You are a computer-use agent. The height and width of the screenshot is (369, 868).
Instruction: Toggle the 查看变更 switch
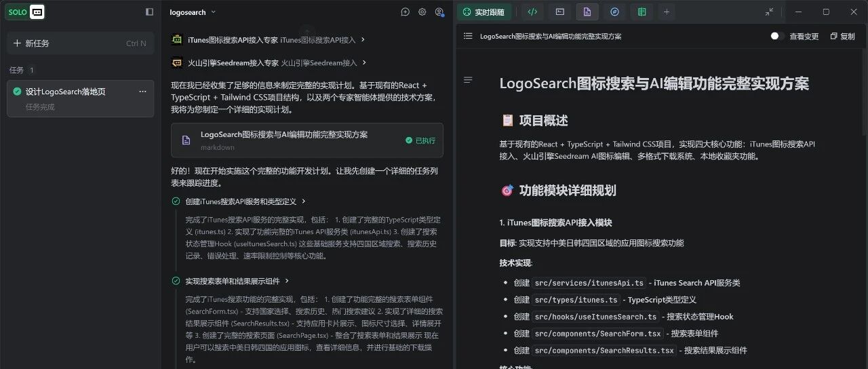click(x=777, y=36)
